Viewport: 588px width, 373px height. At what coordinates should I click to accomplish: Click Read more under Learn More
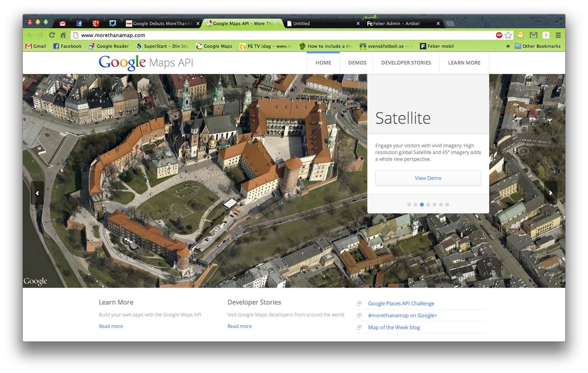(x=111, y=326)
